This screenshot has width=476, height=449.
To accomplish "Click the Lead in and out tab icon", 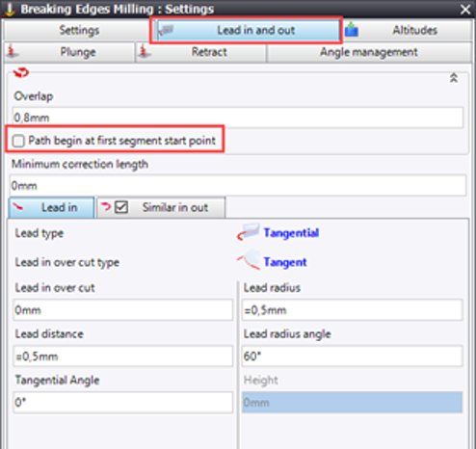I will [167, 31].
